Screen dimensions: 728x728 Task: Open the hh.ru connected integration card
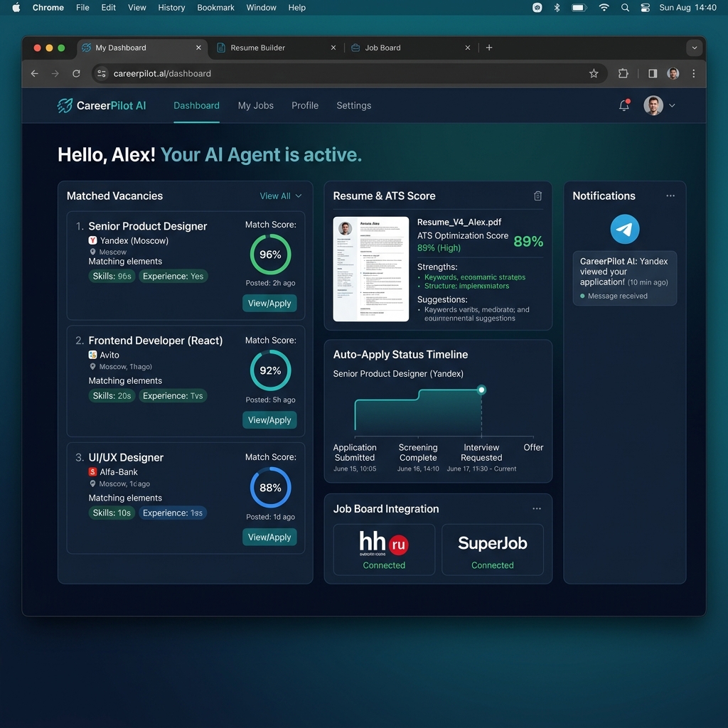click(384, 550)
